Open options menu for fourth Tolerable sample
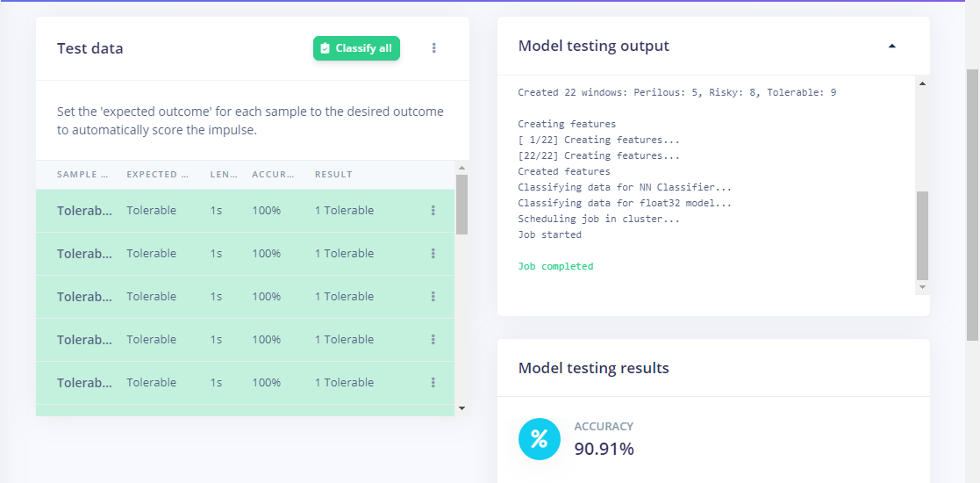 pyautogui.click(x=433, y=340)
